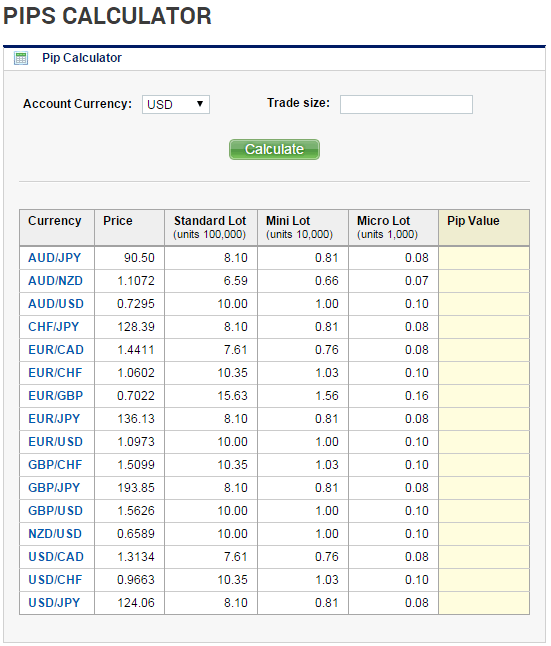Open the EUR/CHF currency link
Viewport: 551px width, 646px height.
coord(55,373)
